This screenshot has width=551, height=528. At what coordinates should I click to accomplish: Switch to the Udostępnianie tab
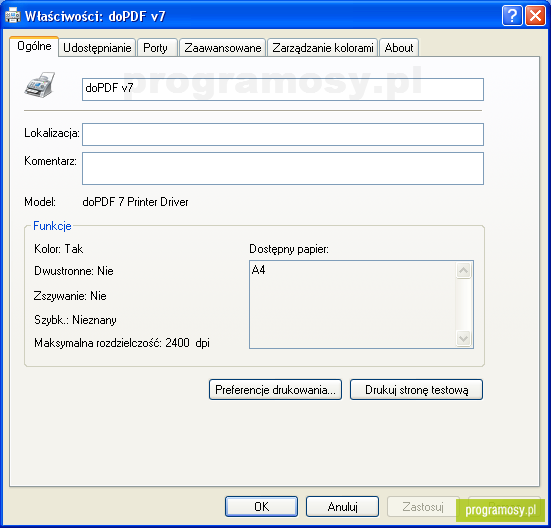[97, 47]
